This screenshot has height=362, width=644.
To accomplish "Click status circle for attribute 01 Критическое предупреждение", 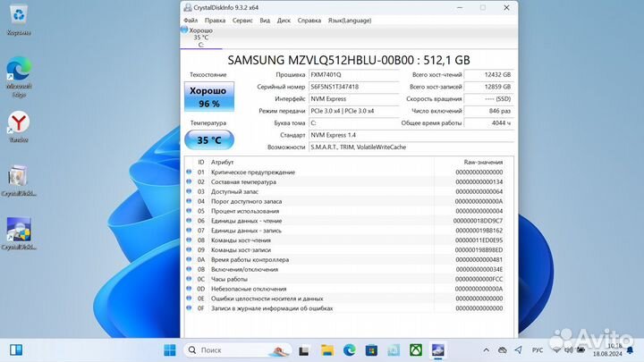I will coord(189,172).
